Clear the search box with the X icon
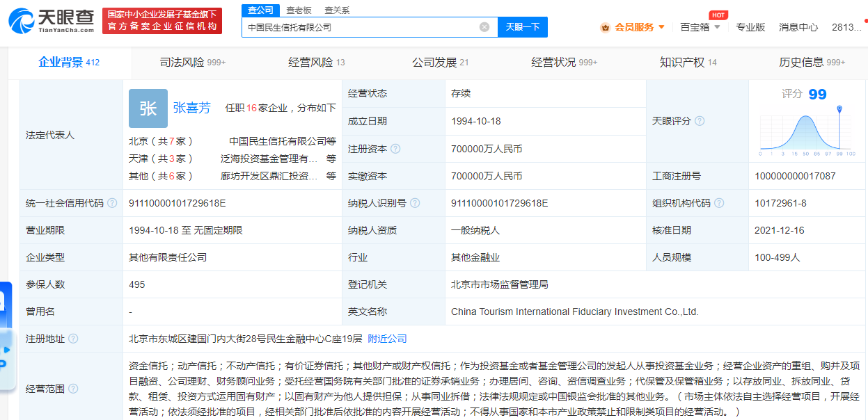Image resolution: width=868 pixels, height=420 pixels. pyautogui.click(x=484, y=27)
